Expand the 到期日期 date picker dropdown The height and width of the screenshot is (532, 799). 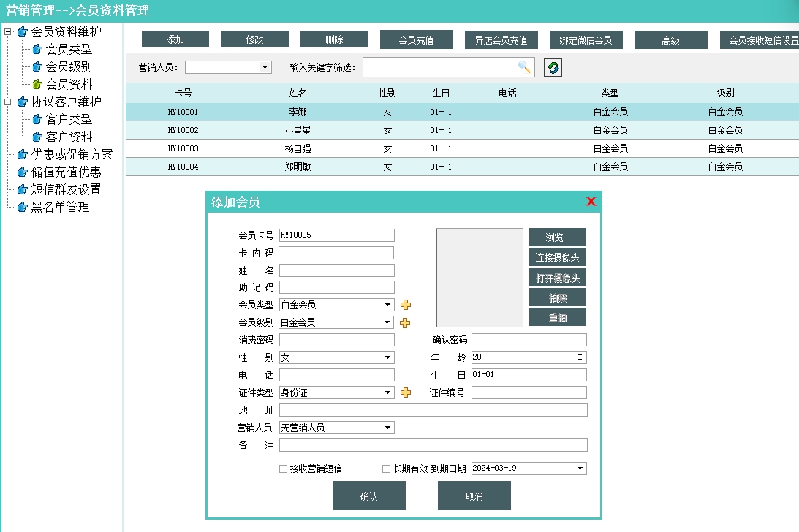(x=580, y=468)
